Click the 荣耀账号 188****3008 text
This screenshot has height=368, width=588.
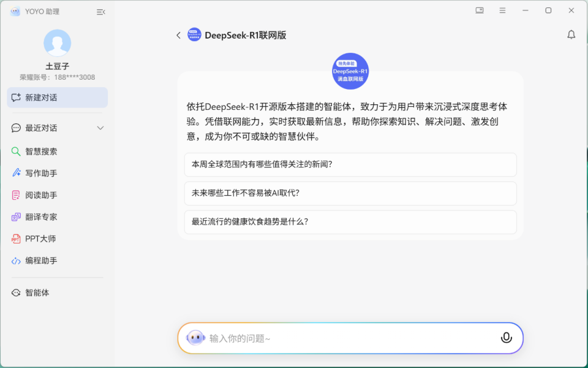pyautogui.click(x=58, y=77)
